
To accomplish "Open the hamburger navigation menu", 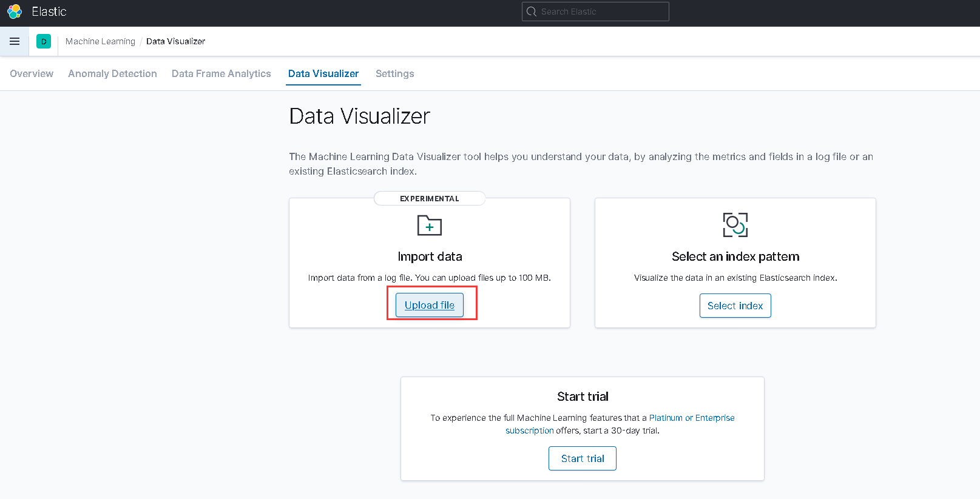I will (x=15, y=41).
